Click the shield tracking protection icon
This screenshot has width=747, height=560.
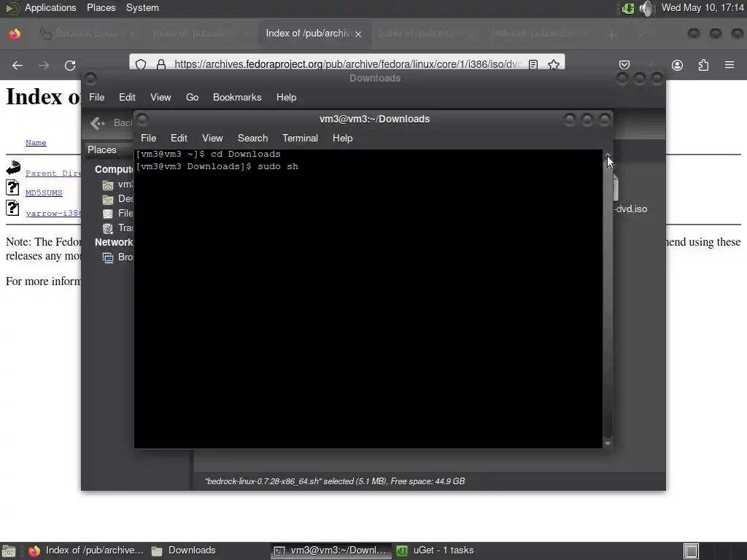click(x=141, y=64)
